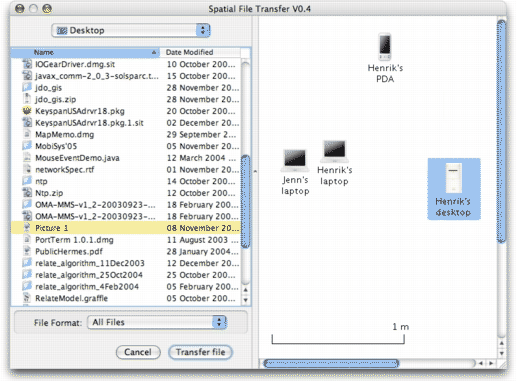The width and height of the screenshot is (516, 381).
Task: Open the Desktop location dropdown
Action: 131,30
